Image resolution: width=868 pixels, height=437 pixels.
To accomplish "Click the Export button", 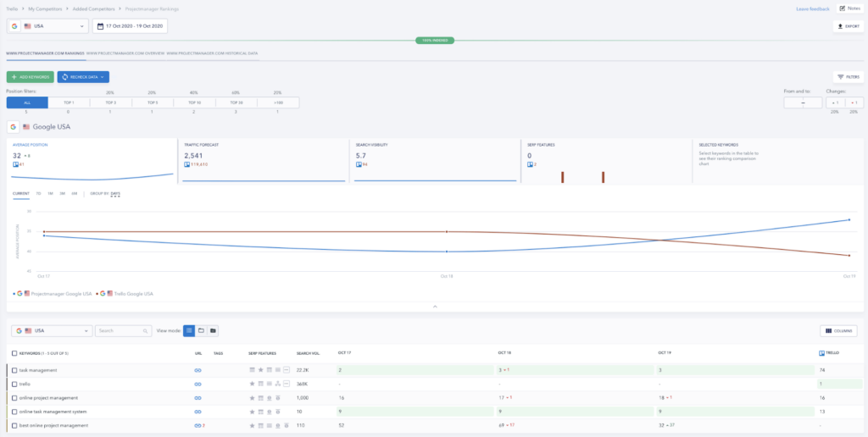I will click(848, 26).
